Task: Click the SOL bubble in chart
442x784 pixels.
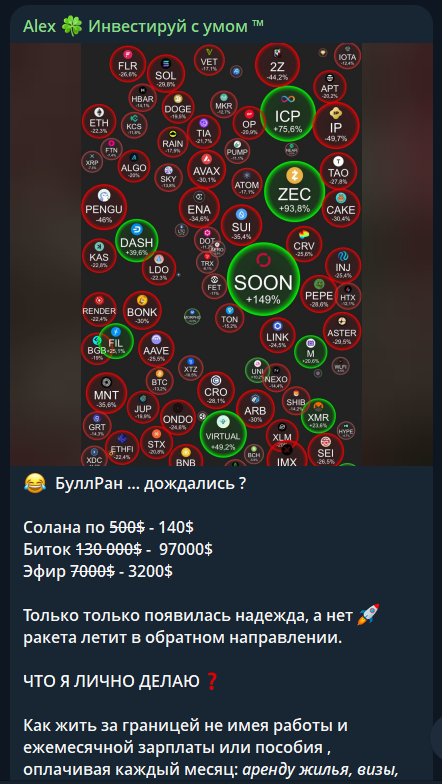Action: [166, 74]
